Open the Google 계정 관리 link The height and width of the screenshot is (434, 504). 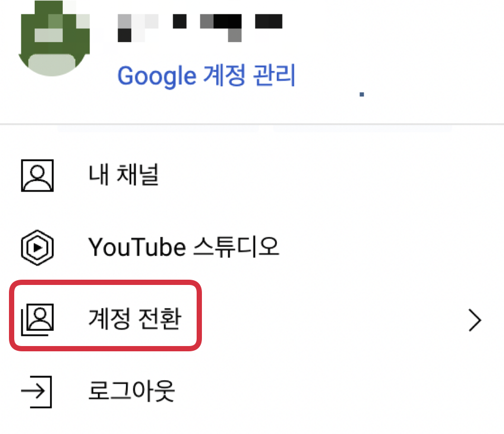[x=206, y=75]
